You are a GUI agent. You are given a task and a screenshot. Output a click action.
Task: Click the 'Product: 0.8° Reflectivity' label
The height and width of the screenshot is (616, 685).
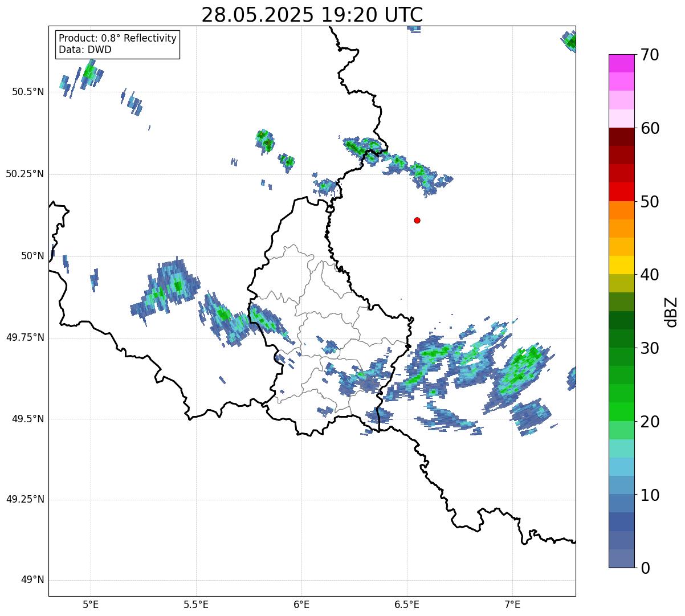[x=118, y=38]
